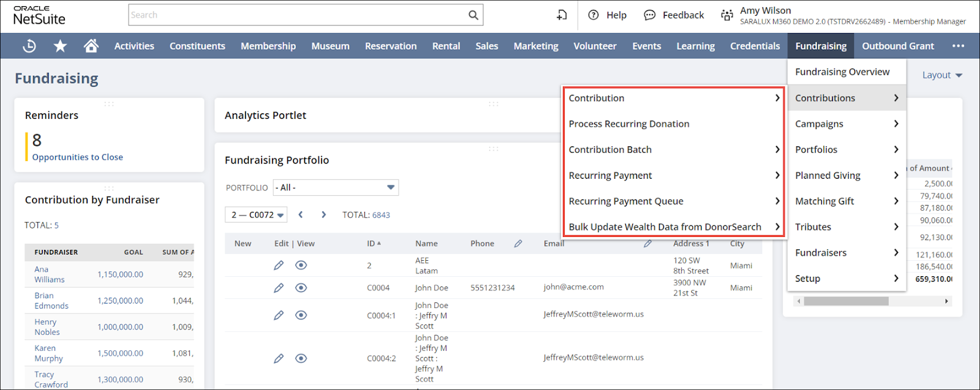
Task: Click edit pencil for record C0004
Action: tap(279, 288)
